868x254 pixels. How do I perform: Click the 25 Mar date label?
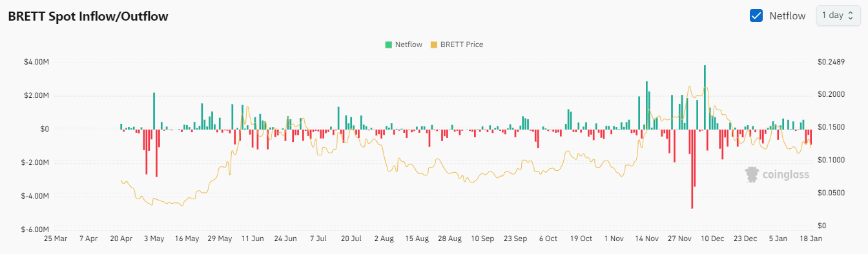[x=56, y=239]
